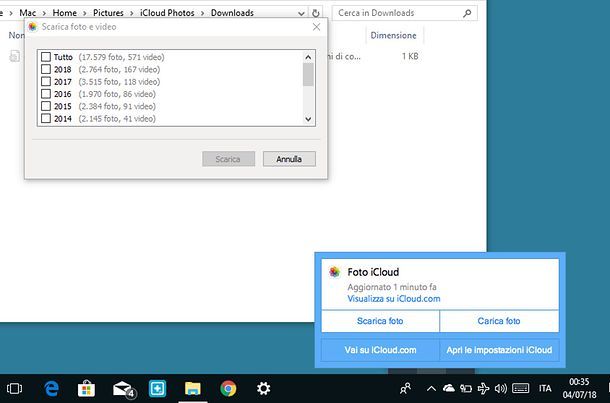Click the scroll down arrow in year list
610x403 pixels.
308,119
